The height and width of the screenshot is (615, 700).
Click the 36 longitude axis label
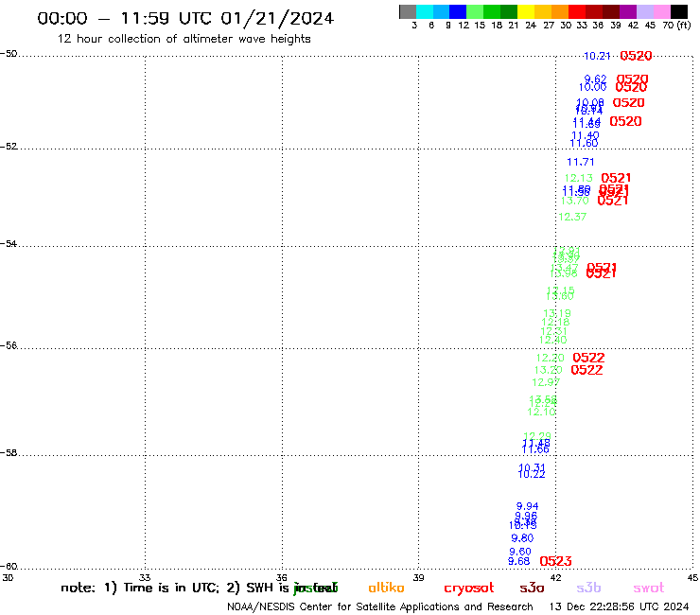pyautogui.click(x=282, y=577)
